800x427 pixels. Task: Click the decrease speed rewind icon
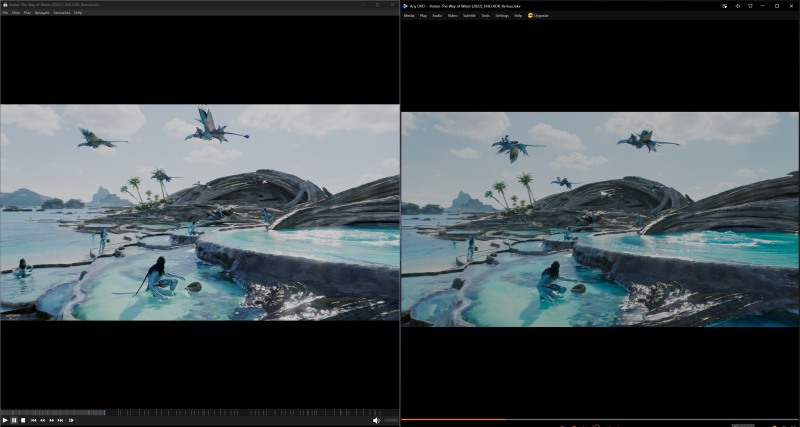coord(42,421)
